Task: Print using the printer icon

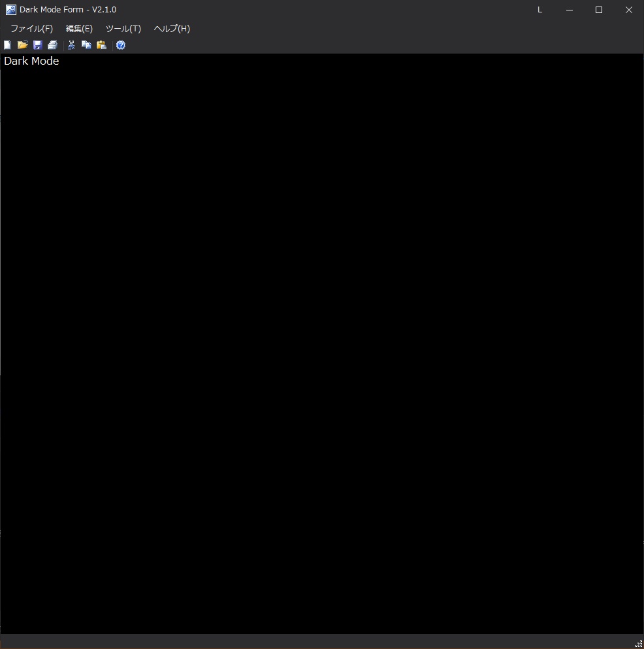Action: click(52, 44)
